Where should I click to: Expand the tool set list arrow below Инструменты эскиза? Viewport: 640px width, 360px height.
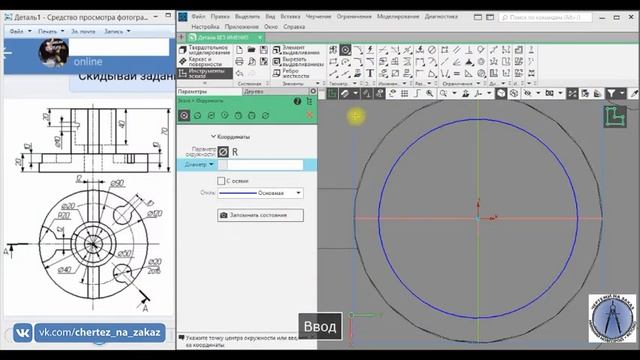tap(205, 83)
